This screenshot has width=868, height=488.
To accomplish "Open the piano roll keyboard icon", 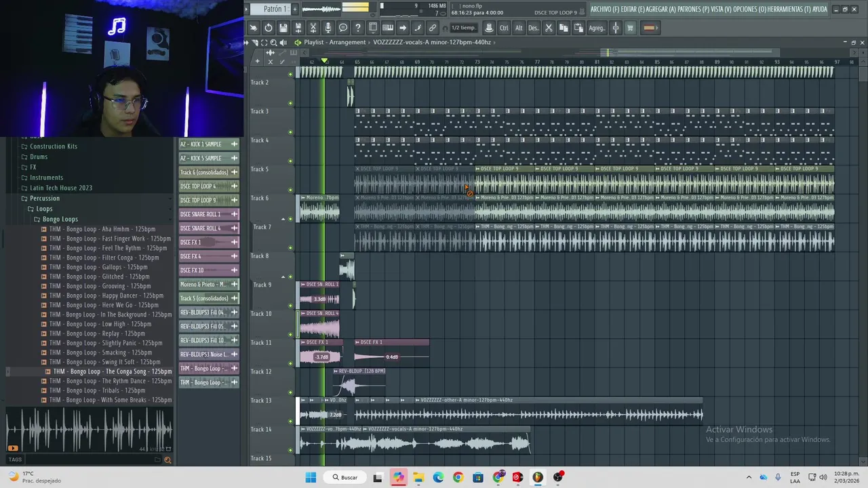I will (388, 28).
